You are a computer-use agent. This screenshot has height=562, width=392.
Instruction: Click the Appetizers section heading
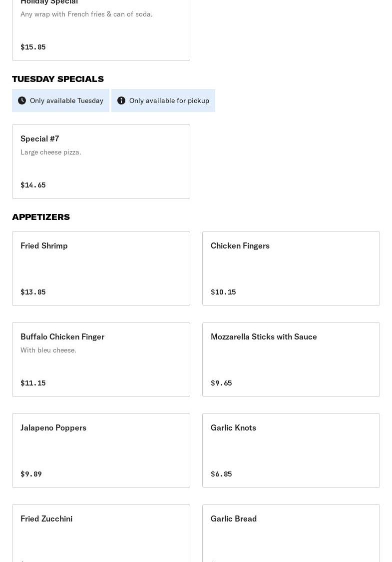(41, 217)
